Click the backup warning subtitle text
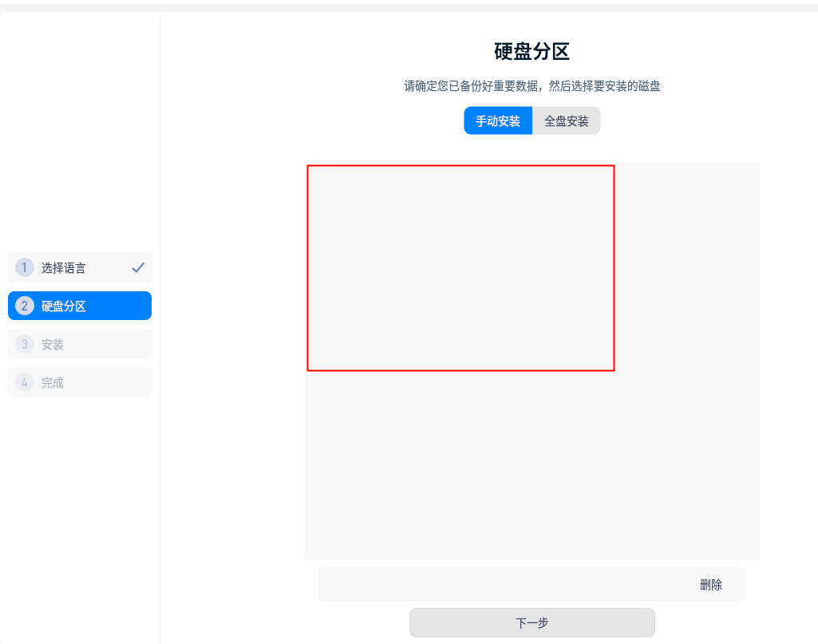Viewport: 818px width, 644px height. pyautogui.click(x=532, y=85)
